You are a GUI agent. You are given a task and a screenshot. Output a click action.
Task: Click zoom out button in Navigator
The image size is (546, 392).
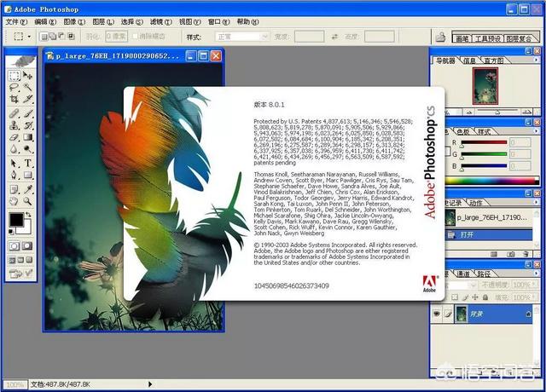tap(470, 112)
